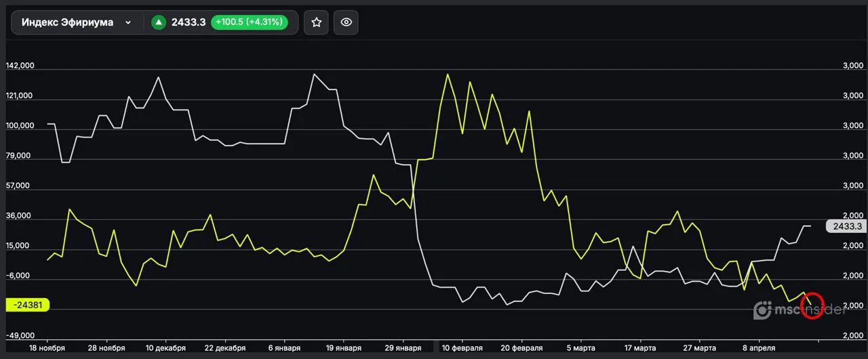Add chart to favorites with star icon
This screenshot has width=868, height=359.
[x=316, y=22]
